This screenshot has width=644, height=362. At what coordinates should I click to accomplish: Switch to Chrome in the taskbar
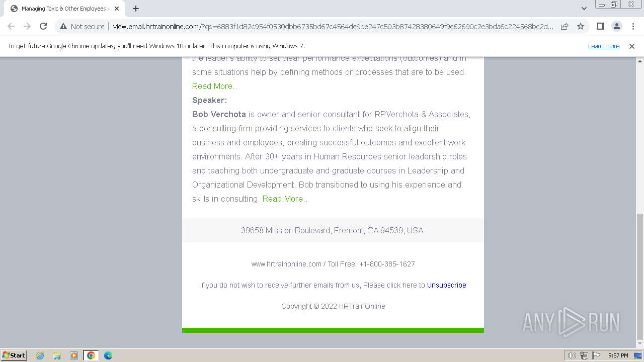click(91, 355)
